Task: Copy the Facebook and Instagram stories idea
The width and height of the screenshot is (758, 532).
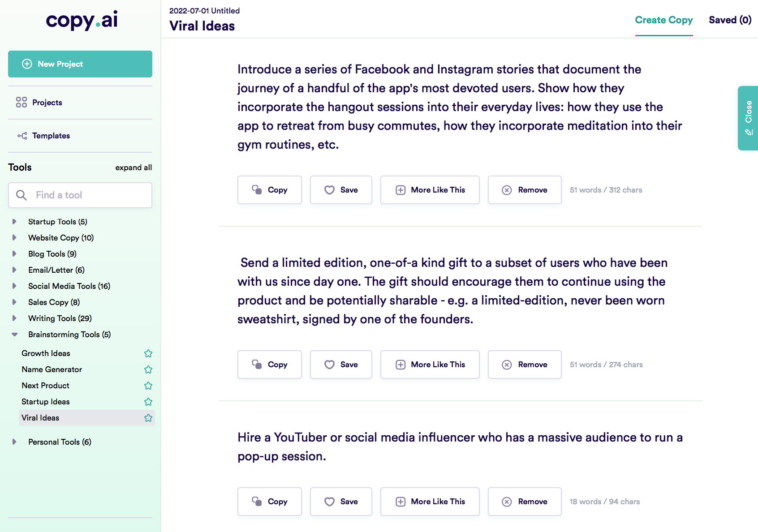Action: pyautogui.click(x=269, y=190)
